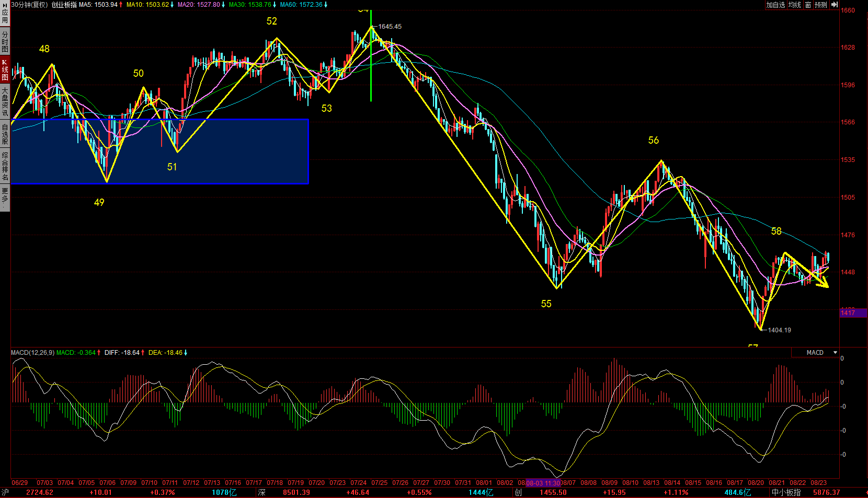The height and width of the screenshot is (498, 868).
Task: Expand the 更多 more options tab
Action: tap(5, 196)
